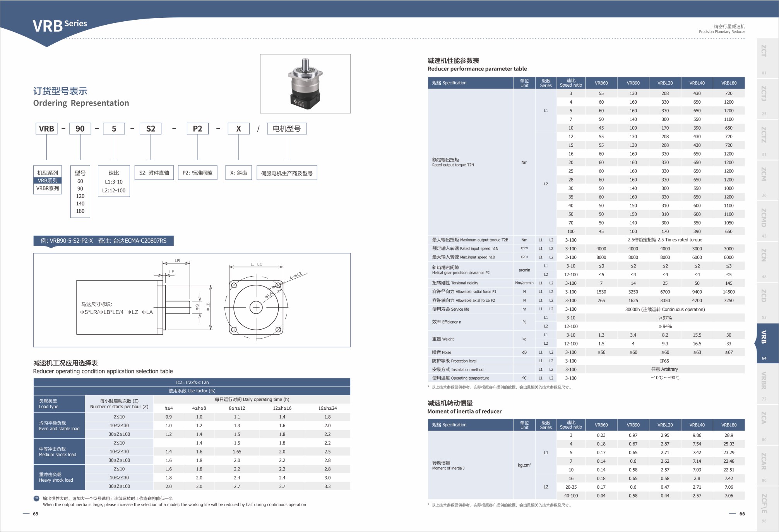Click the VRB Series page title
The height and width of the screenshot is (532, 779).
60,26
